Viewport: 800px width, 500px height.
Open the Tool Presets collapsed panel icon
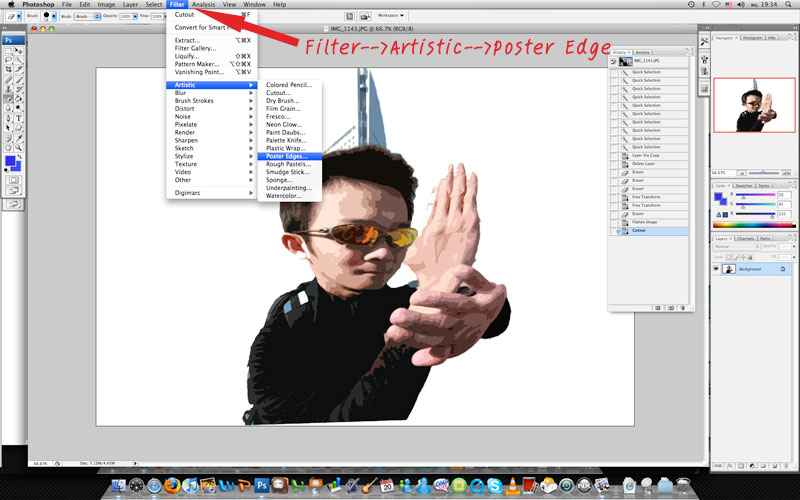coord(704,42)
